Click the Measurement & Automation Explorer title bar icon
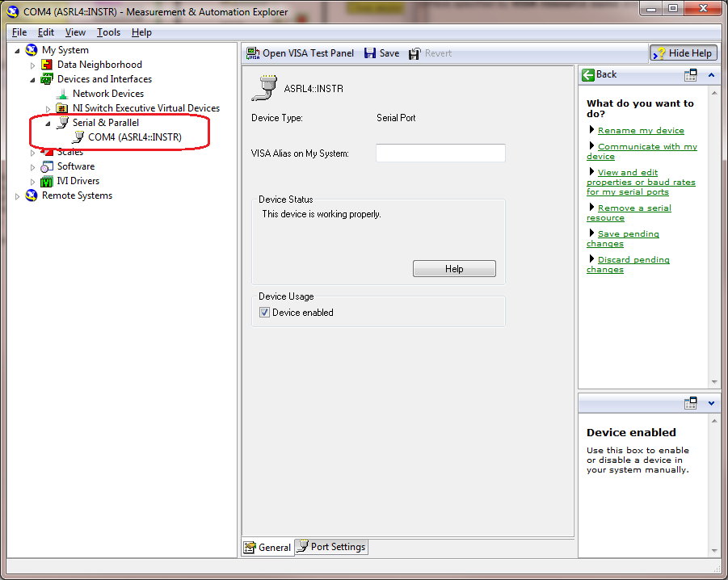This screenshot has width=728, height=580. pos(13,11)
